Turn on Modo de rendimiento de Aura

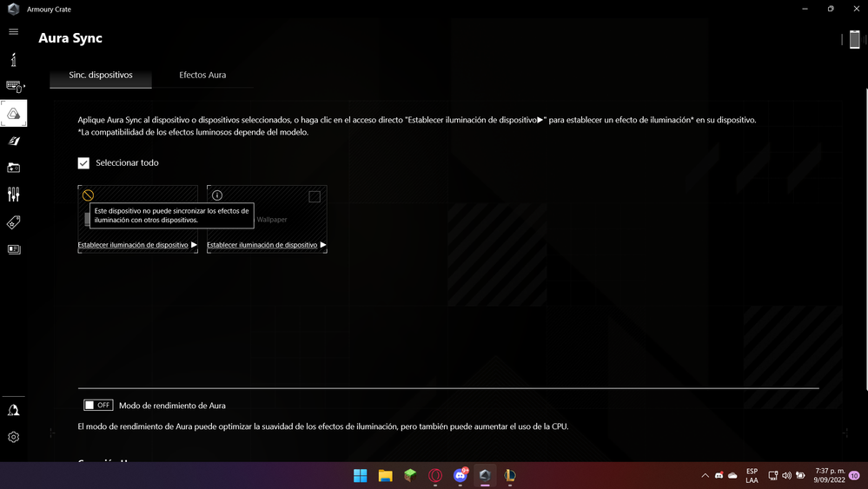click(x=98, y=405)
